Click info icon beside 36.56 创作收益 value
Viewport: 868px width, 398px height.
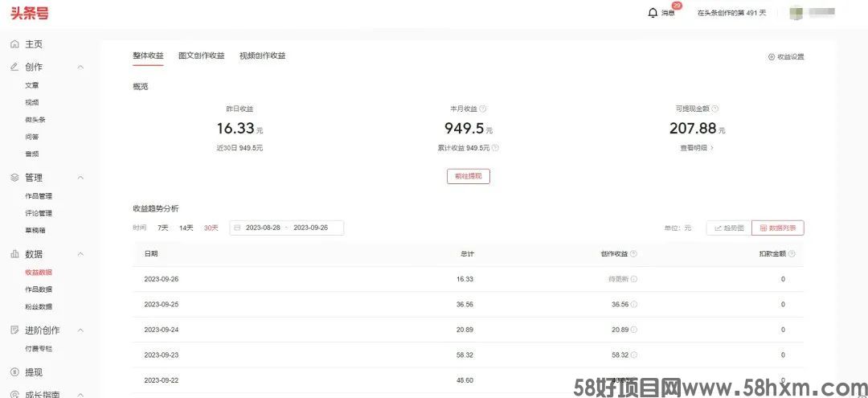[634, 305]
